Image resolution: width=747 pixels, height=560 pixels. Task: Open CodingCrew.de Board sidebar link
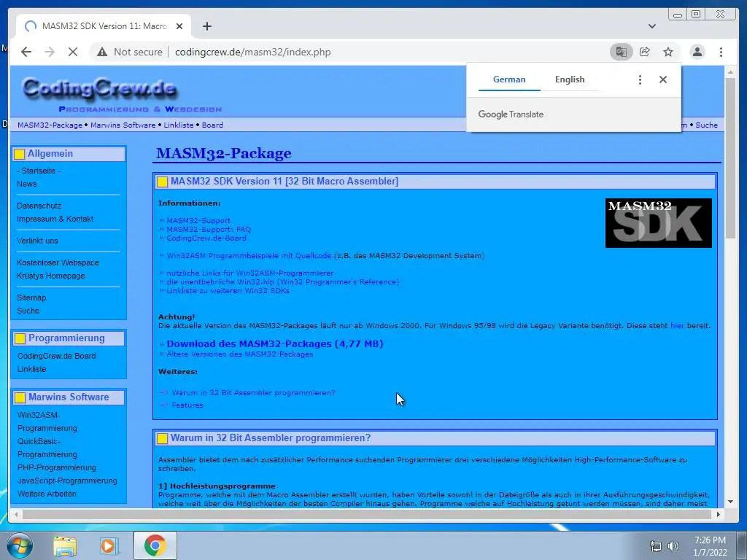coord(57,356)
